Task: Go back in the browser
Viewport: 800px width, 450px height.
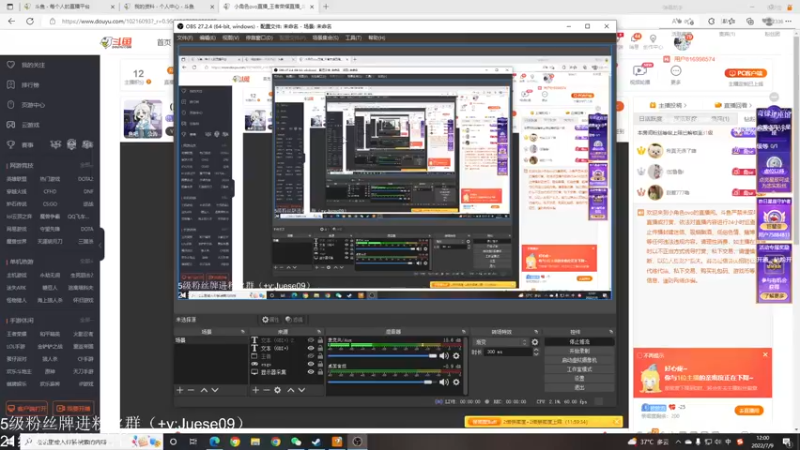Action: click(11, 21)
